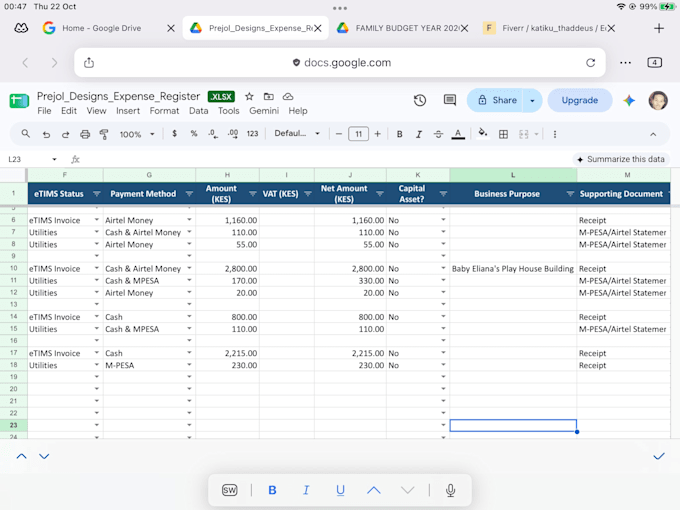The width and height of the screenshot is (680, 510).
Task: Format as currency with dollar icon
Action: click(x=174, y=134)
